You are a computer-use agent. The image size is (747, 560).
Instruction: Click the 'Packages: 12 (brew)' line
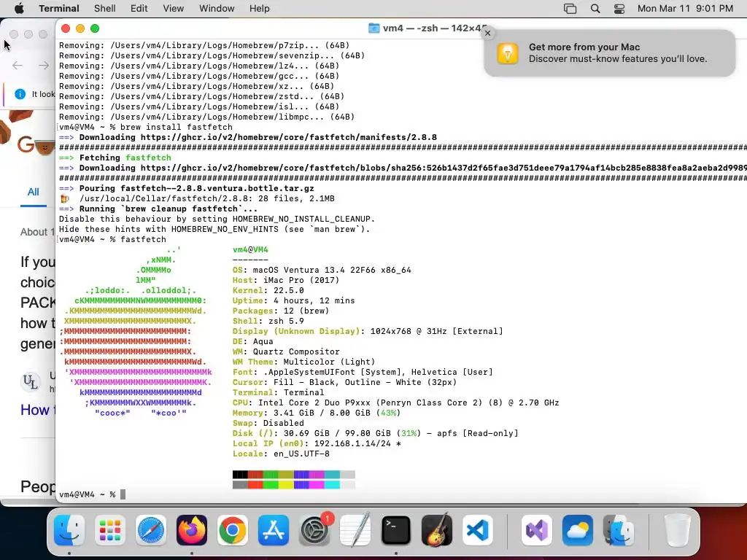tap(281, 311)
